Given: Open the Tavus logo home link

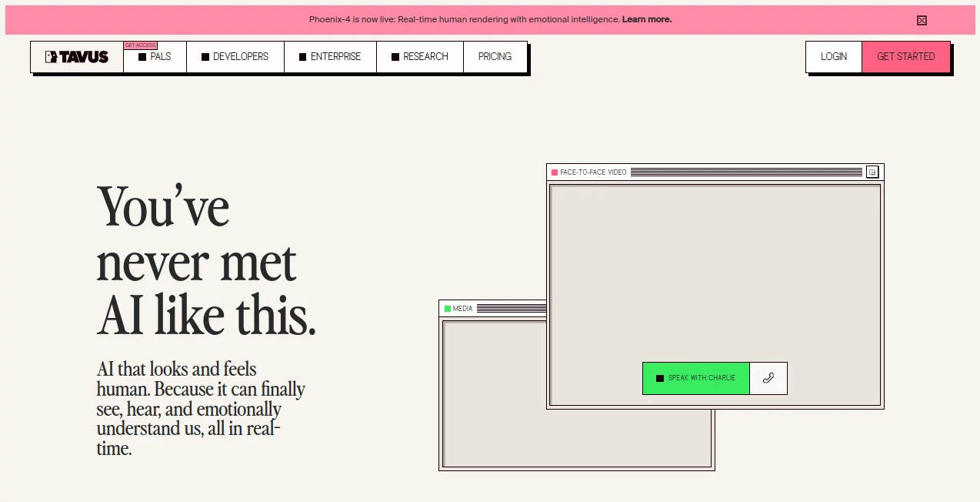Looking at the screenshot, I should pyautogui.click(x=77, y=57).
